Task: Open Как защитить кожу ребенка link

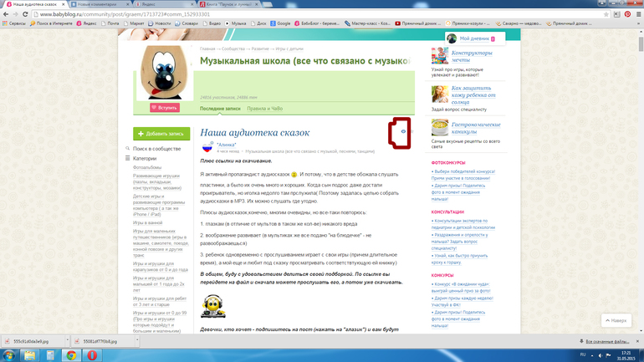Action: [473, 94]
